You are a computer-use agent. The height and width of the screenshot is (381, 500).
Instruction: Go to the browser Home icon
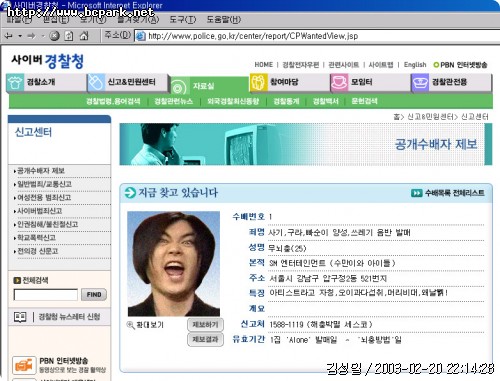[x=84, y=36]
